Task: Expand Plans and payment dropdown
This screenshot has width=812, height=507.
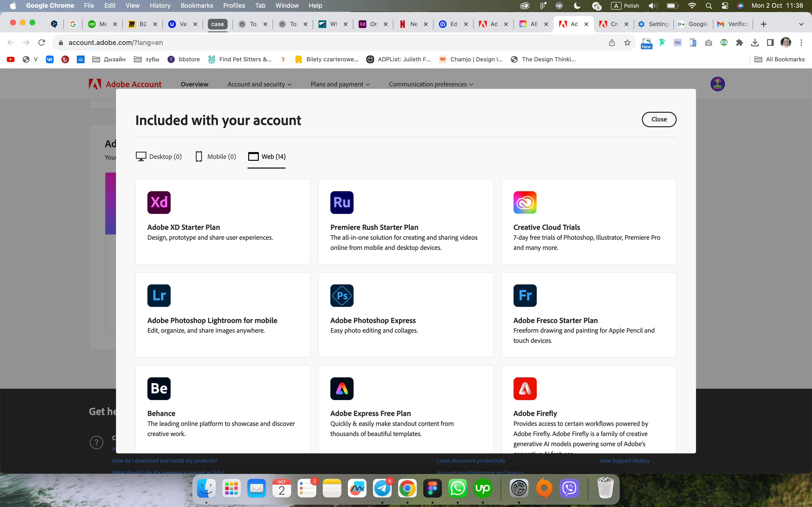Action: click(x=340, y=84)
